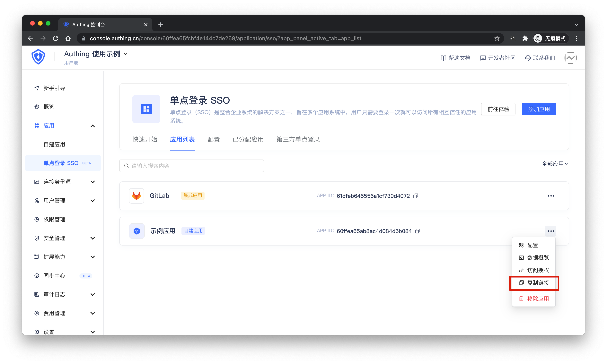Click the GitLab app name
Viewport: 607px width, 364px height.
point(159,196)
